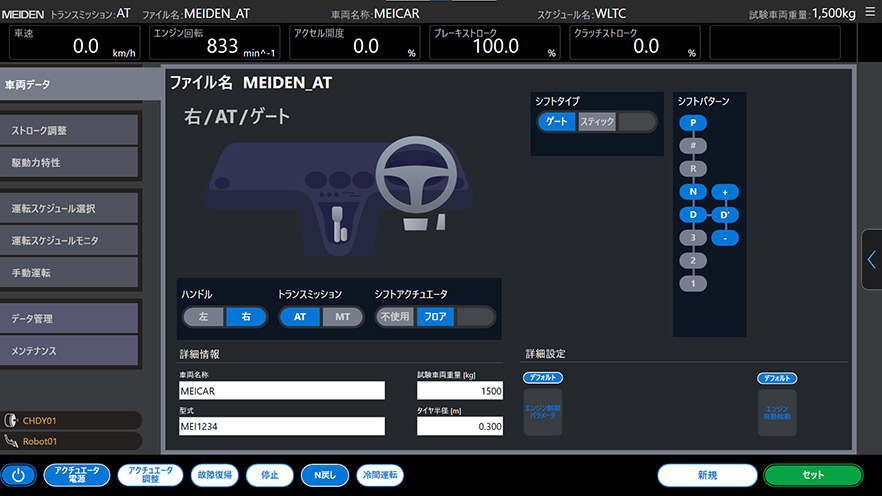Select Robot01 device entry

pos(70,441)
